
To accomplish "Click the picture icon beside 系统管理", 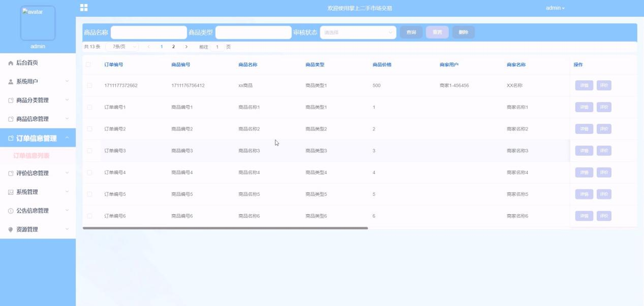I will [11, 192].
